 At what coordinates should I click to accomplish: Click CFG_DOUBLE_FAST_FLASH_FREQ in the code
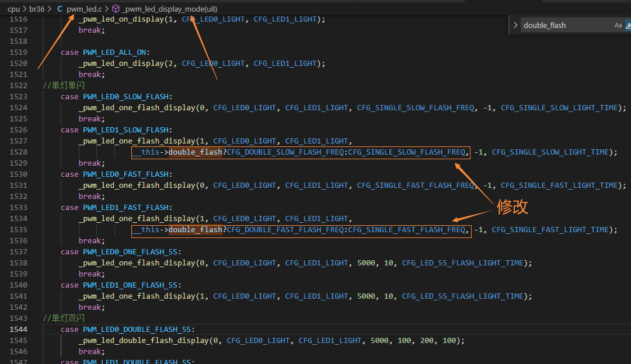[x=285, y=230]
